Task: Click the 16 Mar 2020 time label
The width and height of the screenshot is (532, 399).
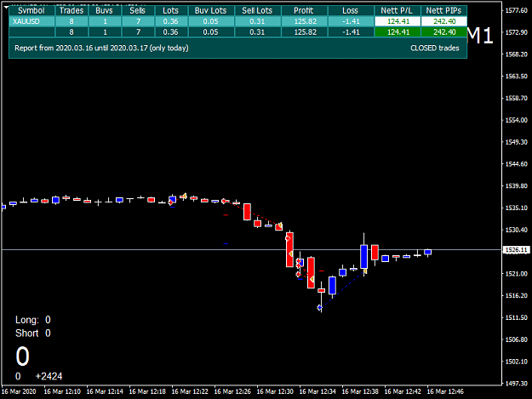Action: pos(19,391)
